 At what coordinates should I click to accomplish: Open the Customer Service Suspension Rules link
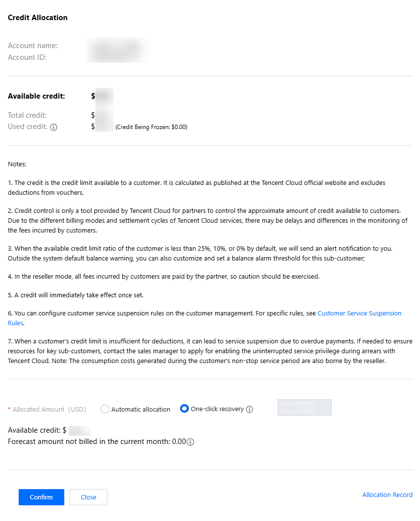click(x=359, y=313)
